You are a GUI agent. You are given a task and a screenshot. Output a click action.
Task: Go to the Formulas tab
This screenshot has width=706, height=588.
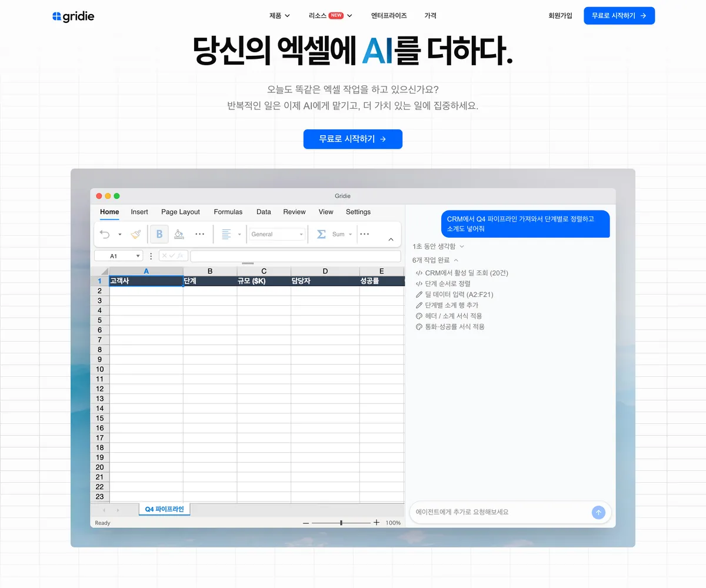[x=228, y=212]
